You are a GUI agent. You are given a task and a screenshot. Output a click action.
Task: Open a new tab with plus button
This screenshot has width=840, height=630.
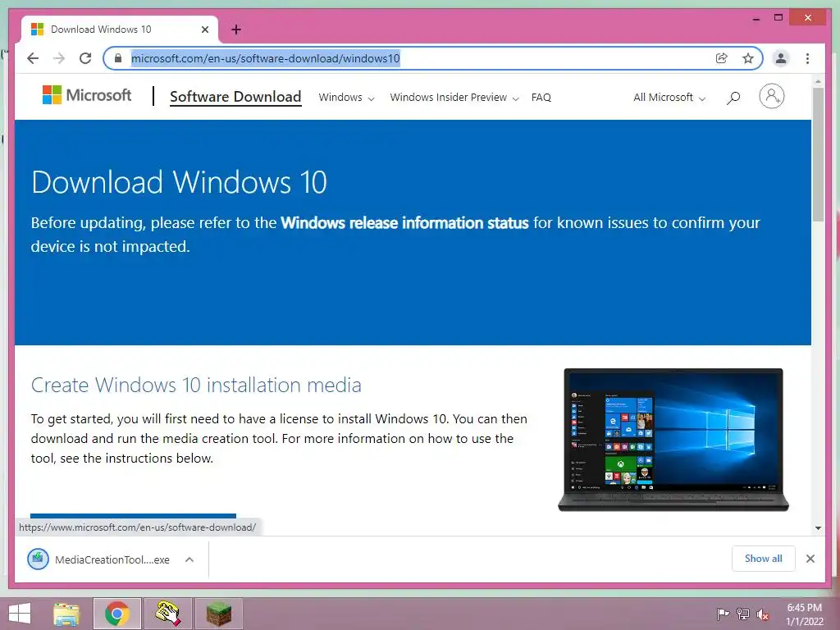pos(236,30)
